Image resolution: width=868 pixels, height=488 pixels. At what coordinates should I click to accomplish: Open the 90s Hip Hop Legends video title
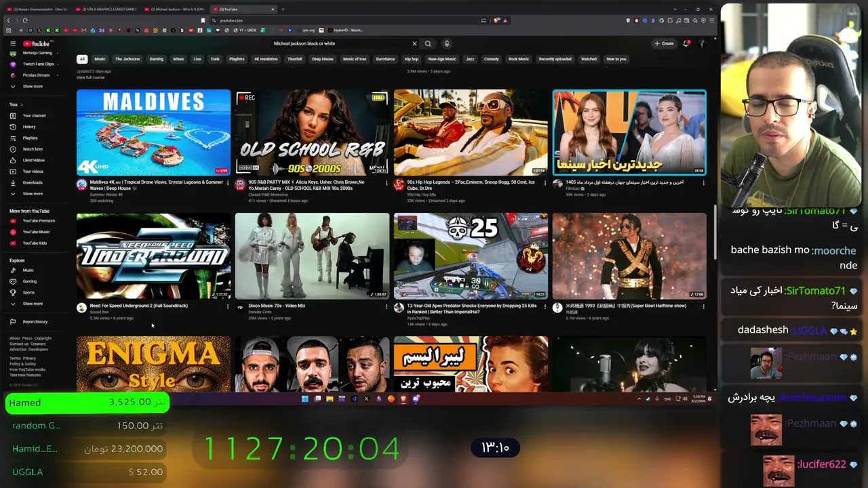pyautogui.click(x=471, y=184)
